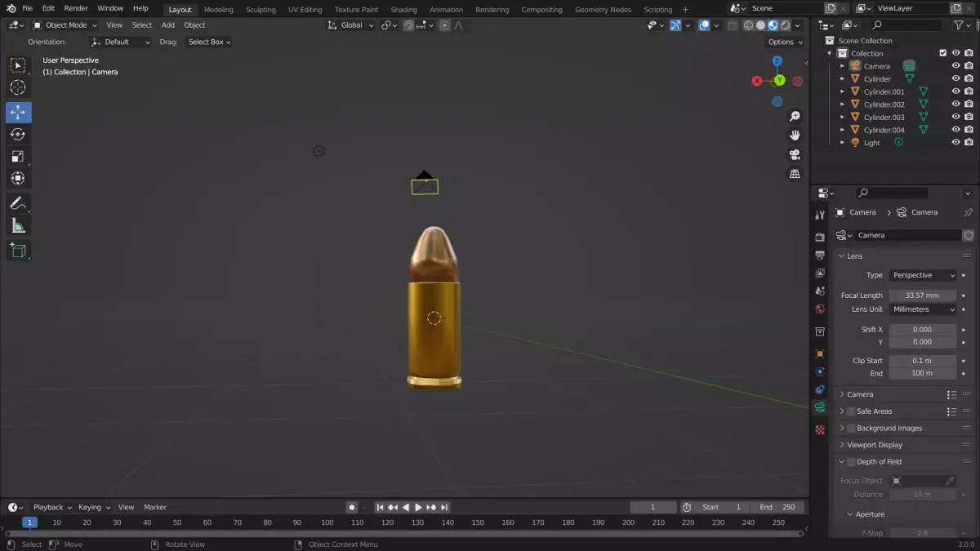Activate the Transform tool
This screenshot has width=980, height=551.
[18, 178]
